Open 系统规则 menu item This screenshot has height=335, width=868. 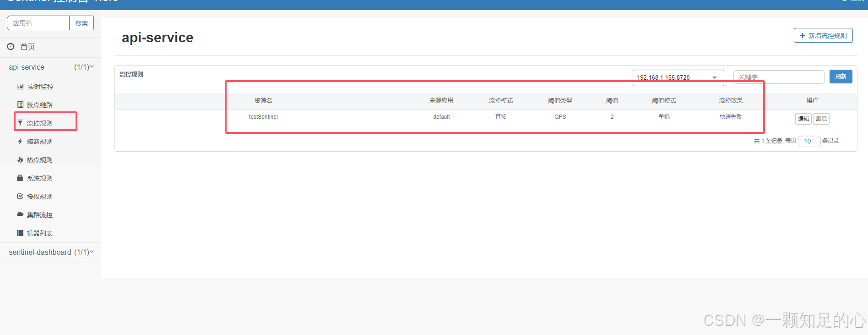click(39, 178)
